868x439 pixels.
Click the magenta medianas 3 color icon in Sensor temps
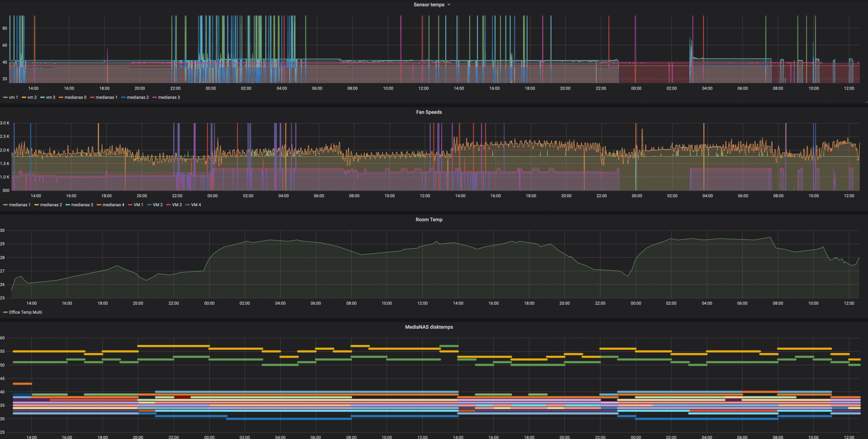155,98
